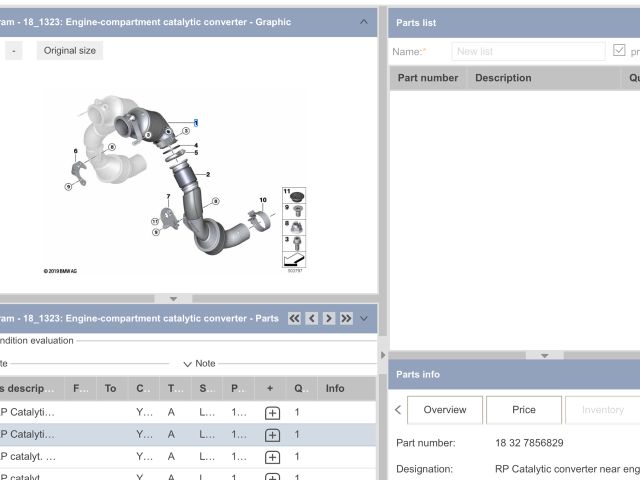Jump to the last diagram in Parts navigation

(346, 318)
